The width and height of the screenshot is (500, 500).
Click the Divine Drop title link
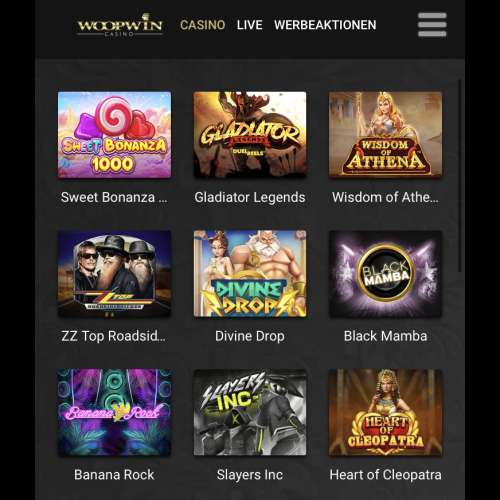point(250,336)
